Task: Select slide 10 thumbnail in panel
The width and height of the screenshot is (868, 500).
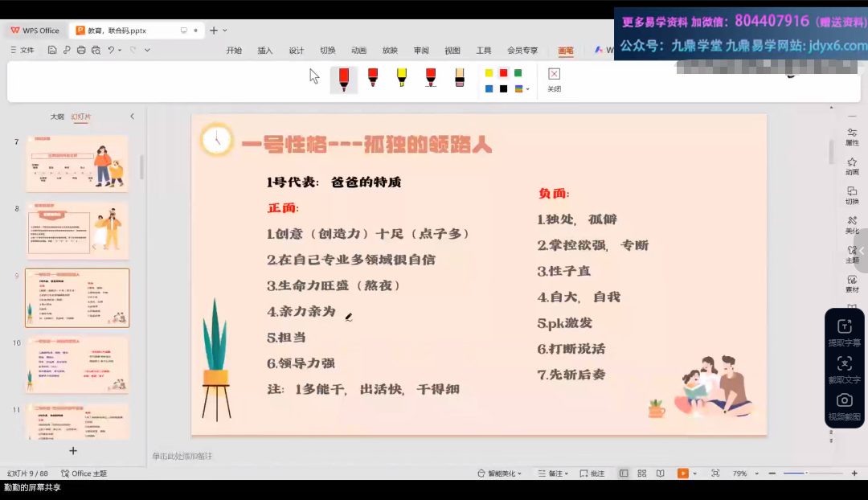Action: (x=77, y=364)
